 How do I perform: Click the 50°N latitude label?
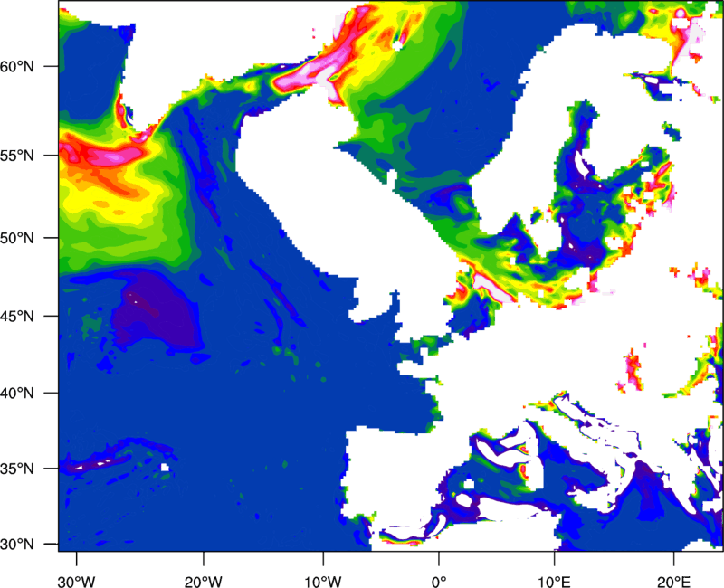17,238
